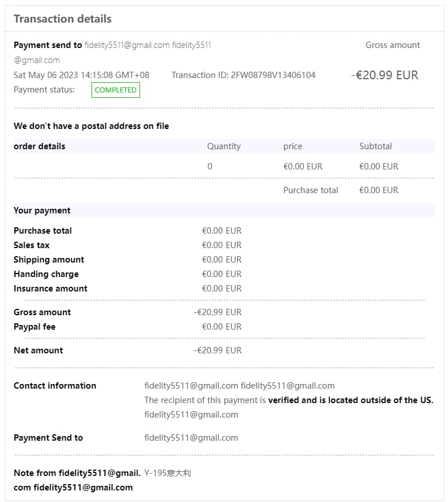This screenshot has width=448, height=502.
Task: Click the Your payment section header
Action: click(42, 211)
